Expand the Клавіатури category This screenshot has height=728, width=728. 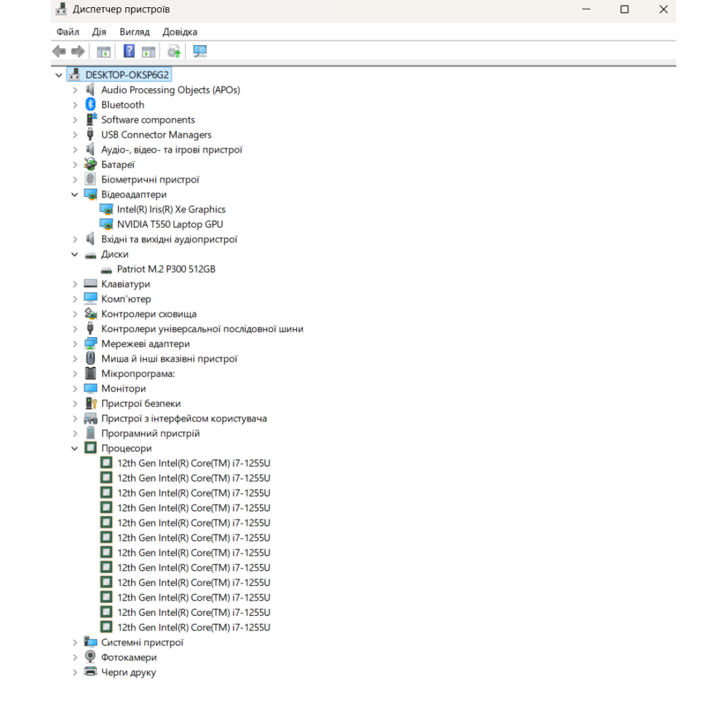point(74,285)
